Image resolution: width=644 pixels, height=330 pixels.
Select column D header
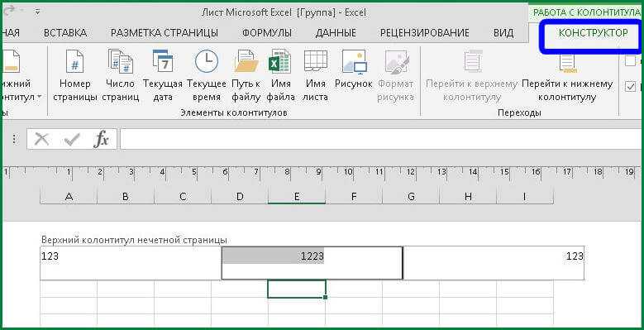240,197
